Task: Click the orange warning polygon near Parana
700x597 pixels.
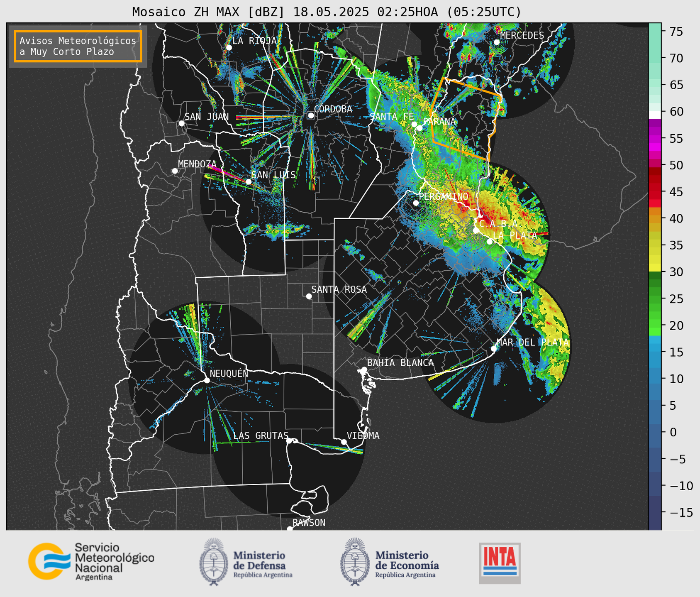Action: (467, 119)
